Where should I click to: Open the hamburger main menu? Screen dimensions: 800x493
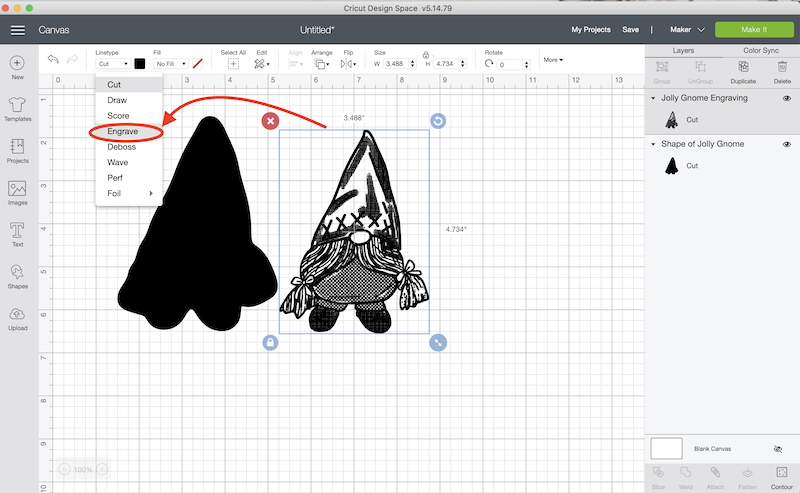(18, 30)
